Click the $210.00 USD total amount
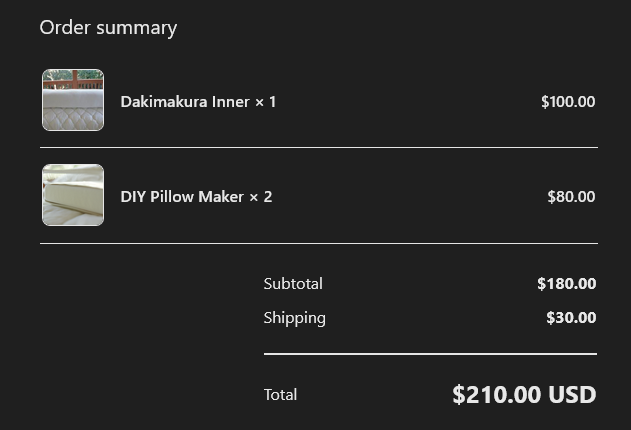 point(524,395)
